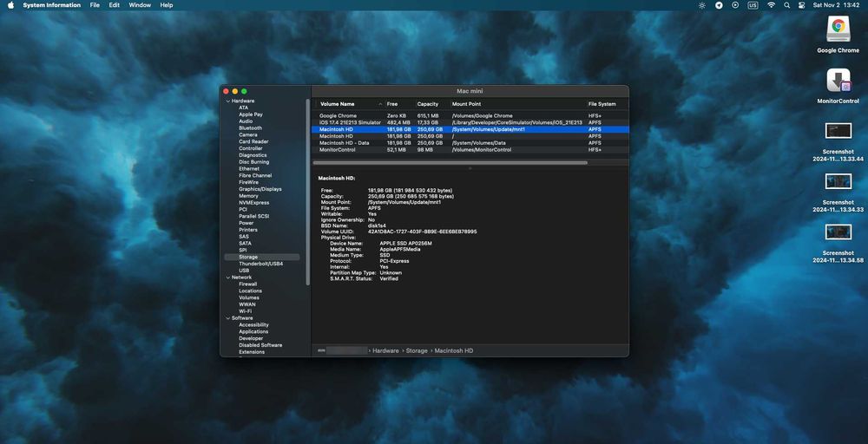The height and width of the screenshot is (444, 868).
Task: Select Card Reader in the sidebar
Action: (x=253, y=141)
